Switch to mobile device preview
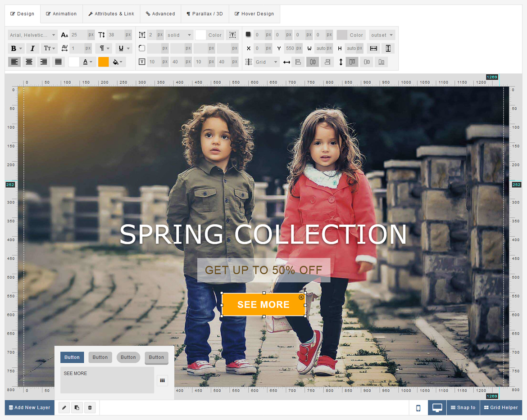 point(418,408)
